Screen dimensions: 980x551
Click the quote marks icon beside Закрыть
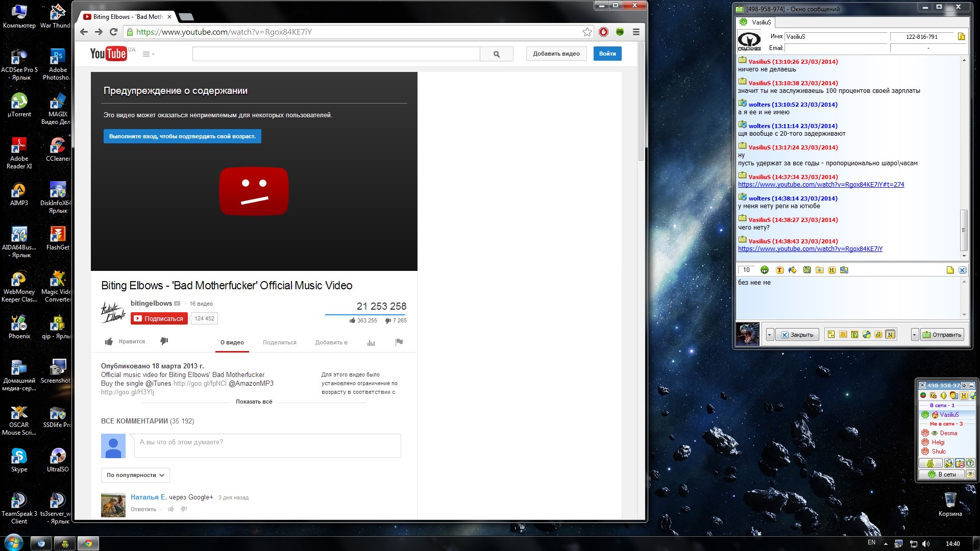click(831, 335)
